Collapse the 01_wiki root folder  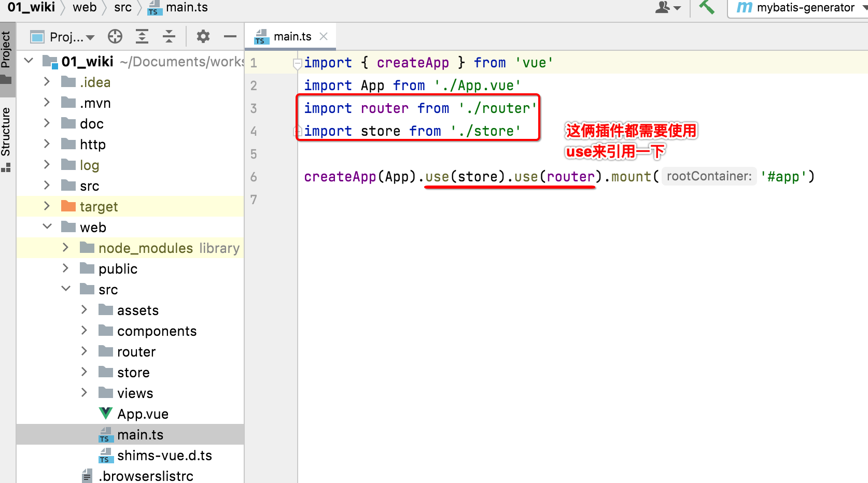coord(29,61)
